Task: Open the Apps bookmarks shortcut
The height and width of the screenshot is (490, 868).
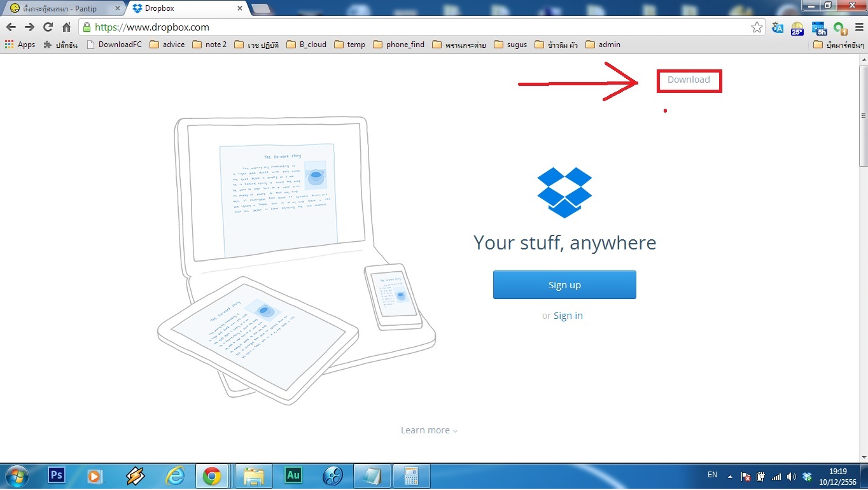Action: (20, 45)
